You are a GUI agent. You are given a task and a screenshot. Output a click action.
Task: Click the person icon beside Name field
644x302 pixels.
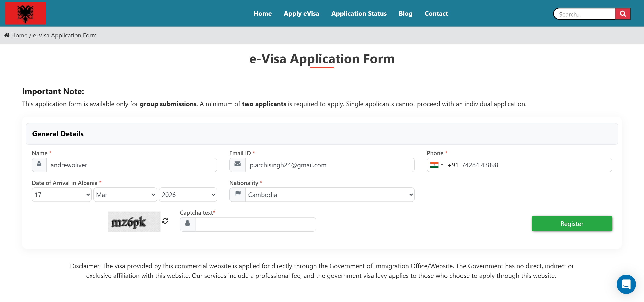coord(39,164)
